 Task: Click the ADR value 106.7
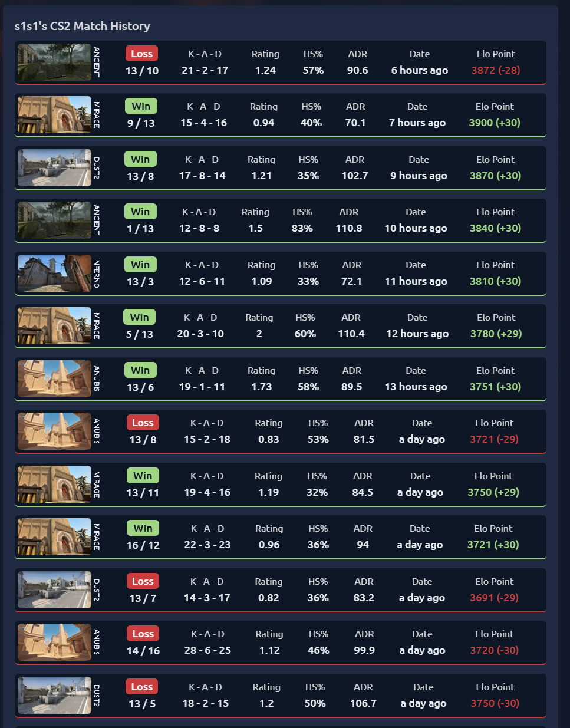(x=363, y=703)
